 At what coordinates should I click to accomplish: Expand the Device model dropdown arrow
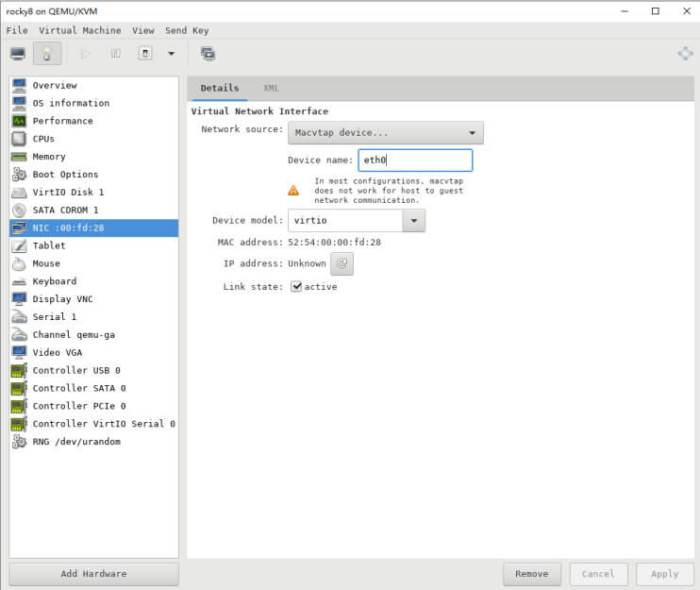pos(414,221)
